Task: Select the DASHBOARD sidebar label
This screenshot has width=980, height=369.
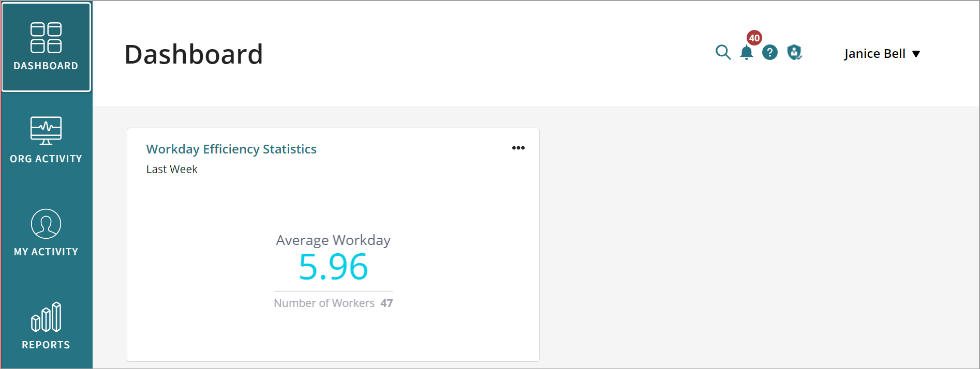Action: tap(46, 66)
